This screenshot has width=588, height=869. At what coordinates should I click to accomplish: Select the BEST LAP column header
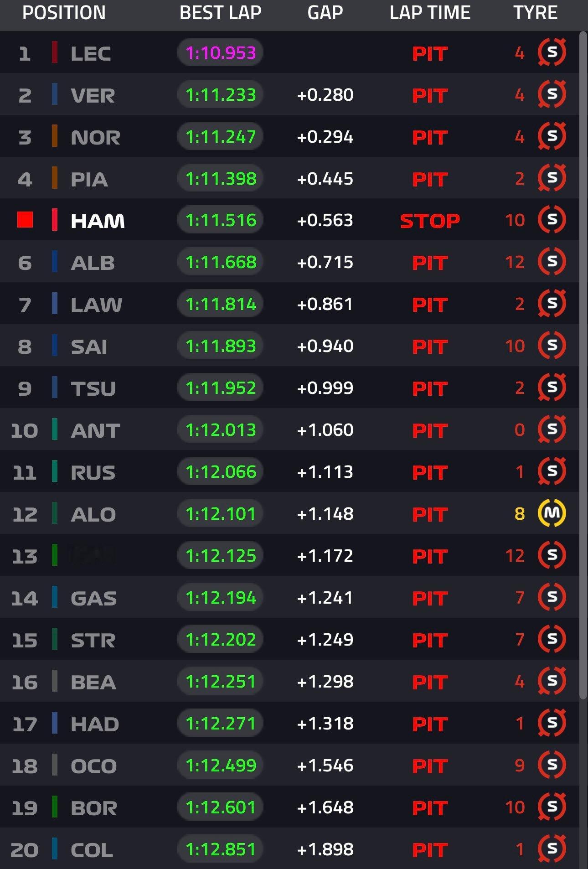click(x=221, y=13)
